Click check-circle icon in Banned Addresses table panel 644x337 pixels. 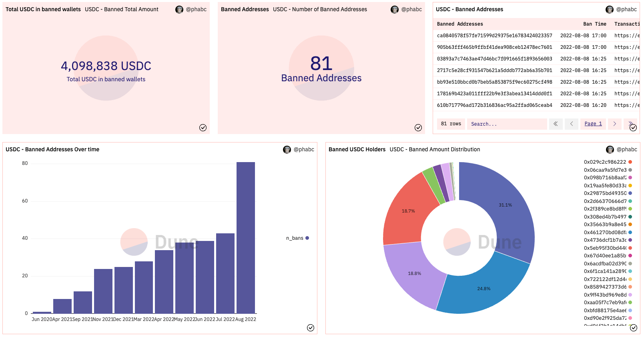633,128
